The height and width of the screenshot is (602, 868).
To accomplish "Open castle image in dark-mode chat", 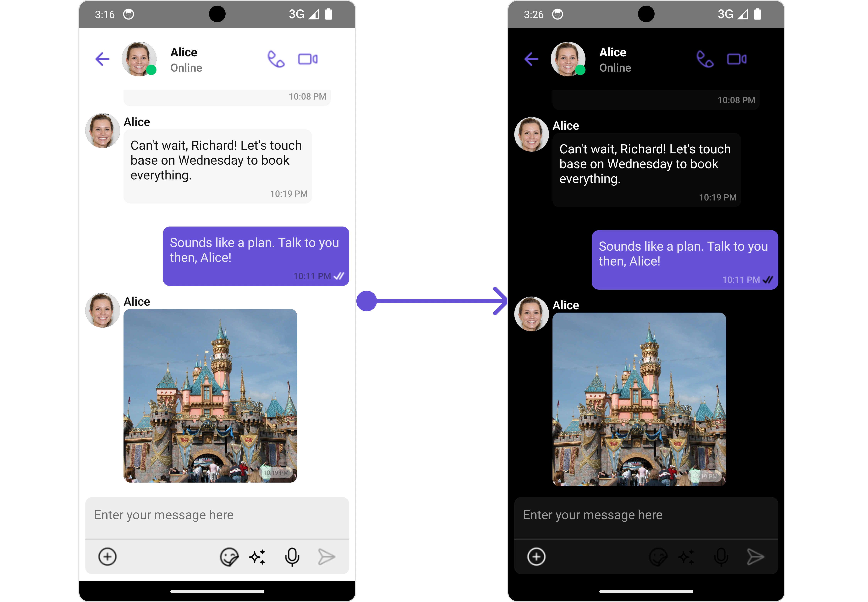I will (639, 399).
